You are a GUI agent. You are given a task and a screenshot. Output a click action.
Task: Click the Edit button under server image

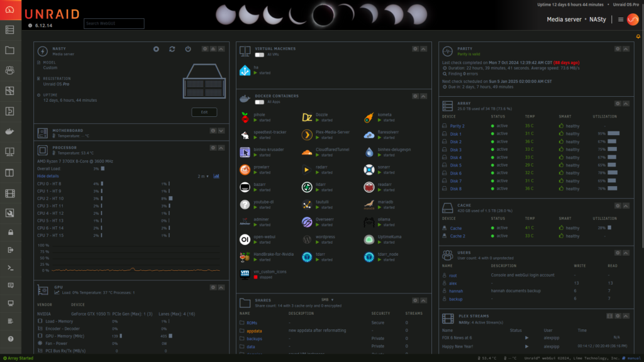[x=204, y=112]
